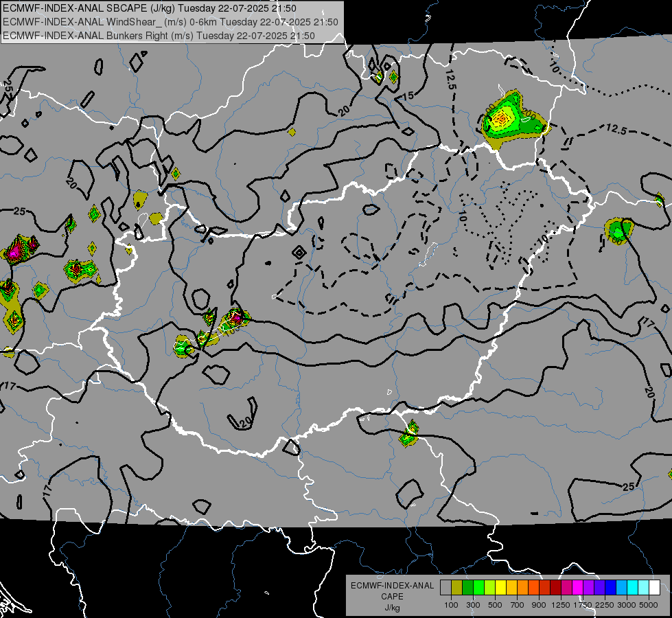The image size is (672, 618).
Task: Select the gray swatch in the CAPE legend
Action: [445, 587]
